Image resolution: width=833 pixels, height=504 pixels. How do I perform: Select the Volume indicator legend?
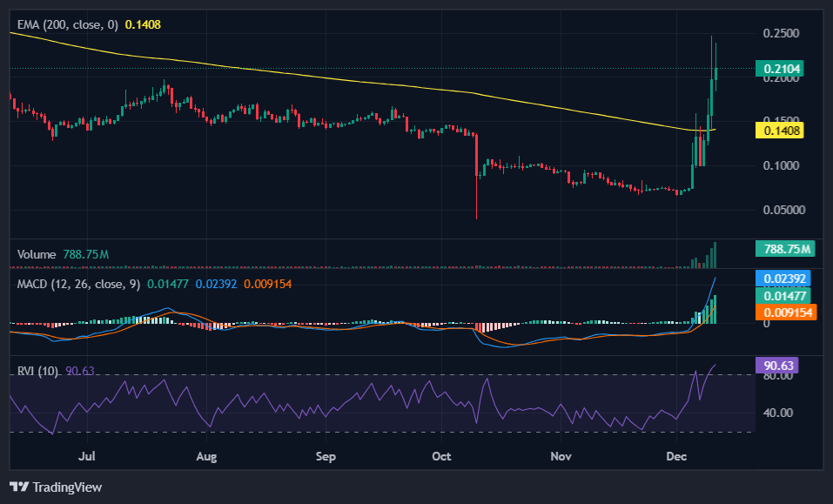coord(37,254)
